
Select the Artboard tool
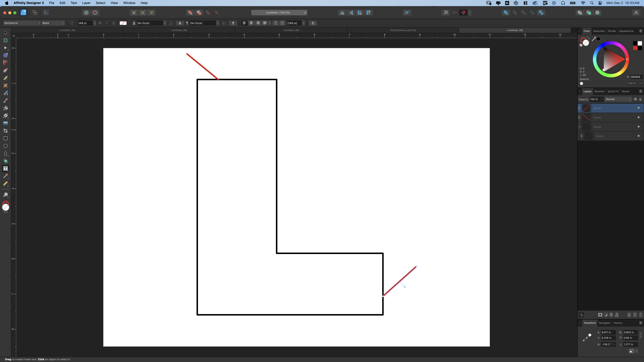point(6,40)
